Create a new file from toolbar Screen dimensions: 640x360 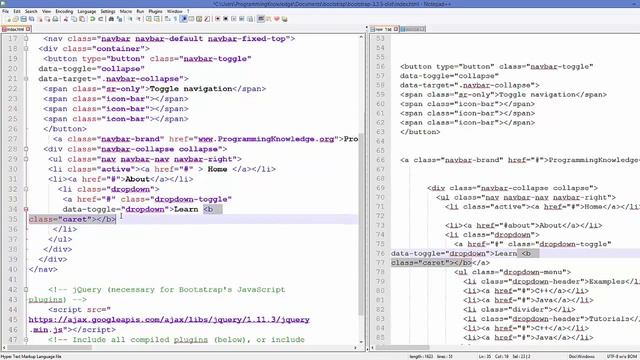pyautogui.click(x=7, y=19)
